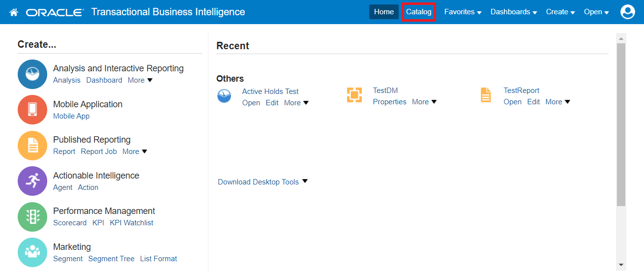Click Edit under TestReport

(x=533, y=102)
